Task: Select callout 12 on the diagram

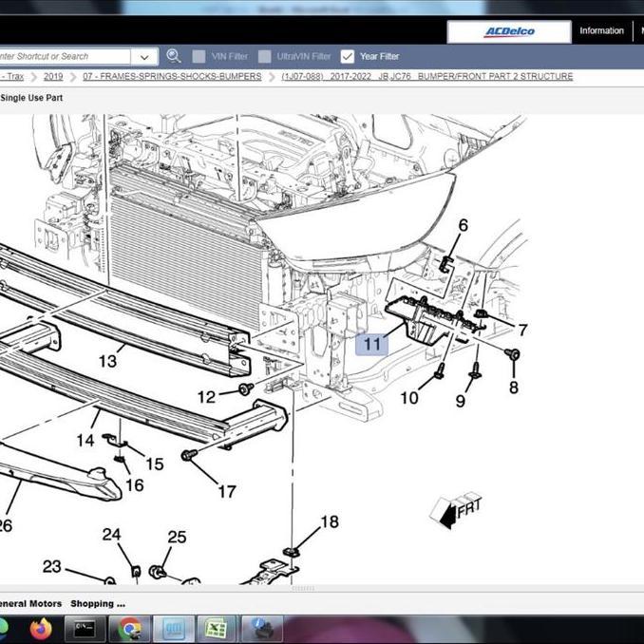Action: click(x=206, y=397)
